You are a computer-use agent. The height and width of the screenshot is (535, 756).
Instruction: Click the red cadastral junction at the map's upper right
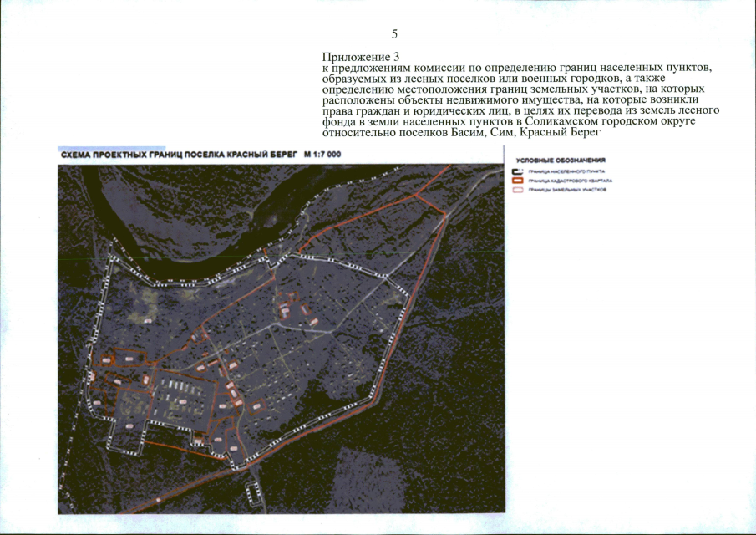(416, 195)
